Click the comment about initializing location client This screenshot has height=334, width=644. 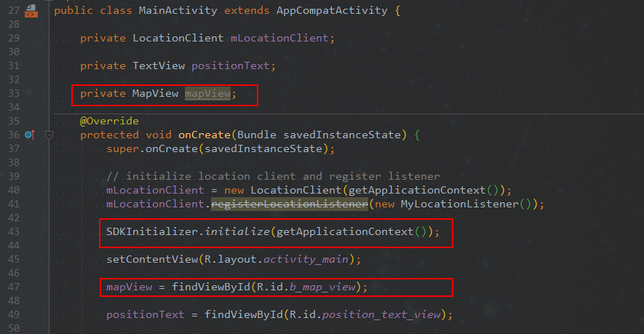coord(273,176)
